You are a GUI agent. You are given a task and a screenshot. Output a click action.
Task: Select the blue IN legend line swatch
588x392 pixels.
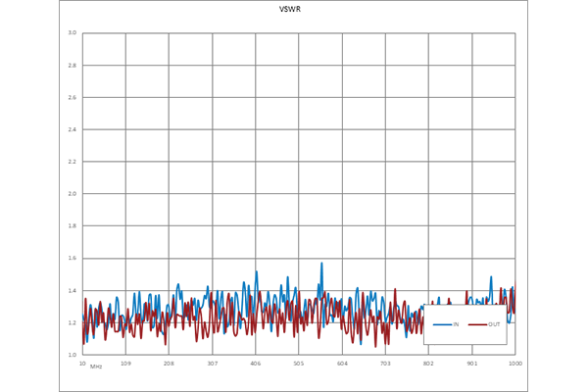coord(440,324)
